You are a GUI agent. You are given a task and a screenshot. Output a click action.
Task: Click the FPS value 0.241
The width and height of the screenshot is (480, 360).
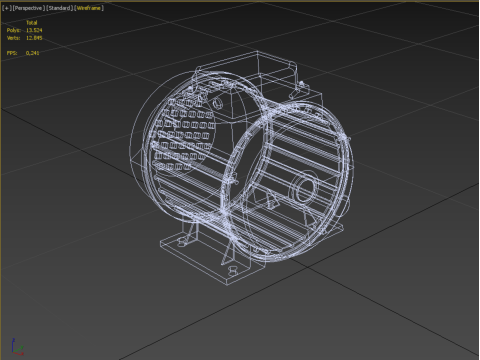tap(32, 53)
